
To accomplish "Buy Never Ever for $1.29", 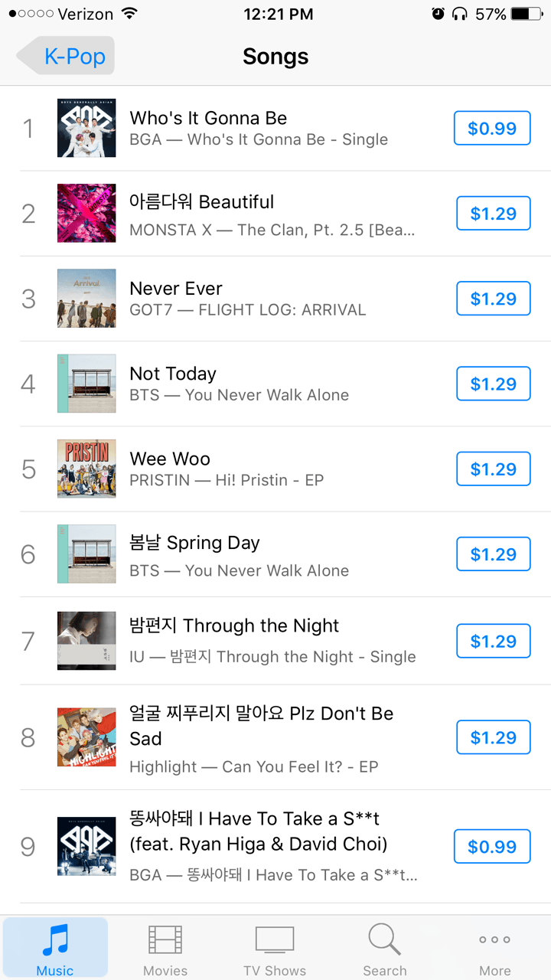I will 493,299.
